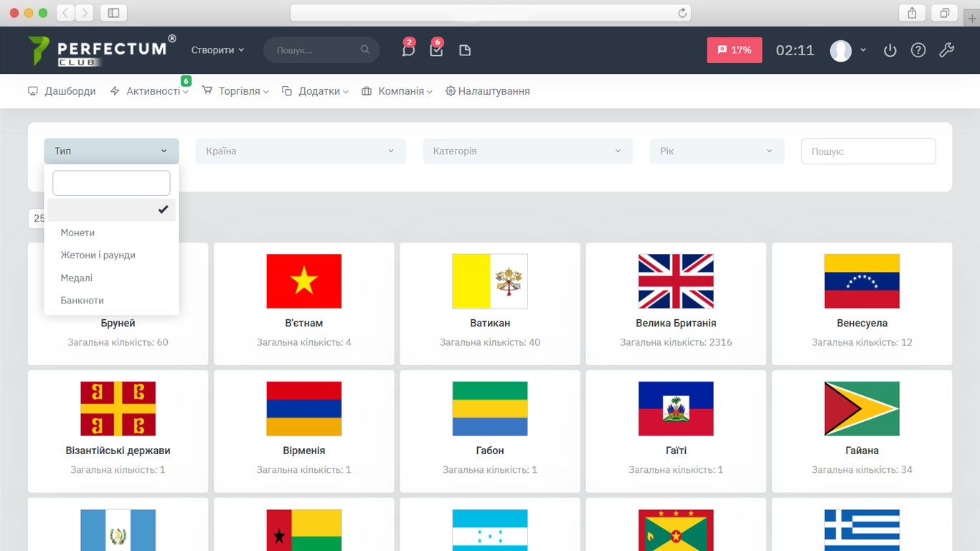
Task: Select the checked empty Тип option
Action: tap(111, 209)
